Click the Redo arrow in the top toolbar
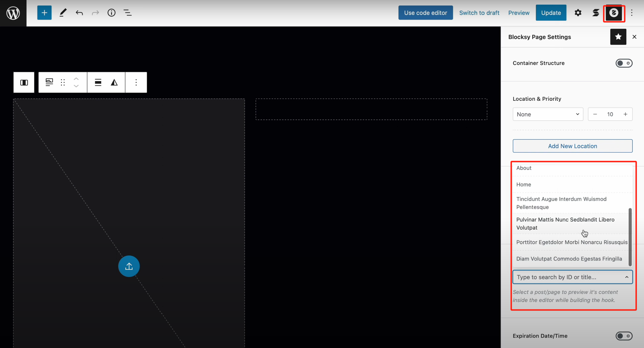The image size is (644, 348). [x=95, y=13]
